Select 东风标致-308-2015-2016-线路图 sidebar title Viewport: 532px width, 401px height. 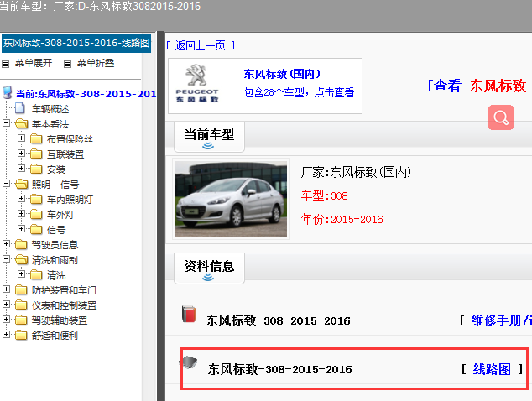pyautogui.click(x=76, y=43)
